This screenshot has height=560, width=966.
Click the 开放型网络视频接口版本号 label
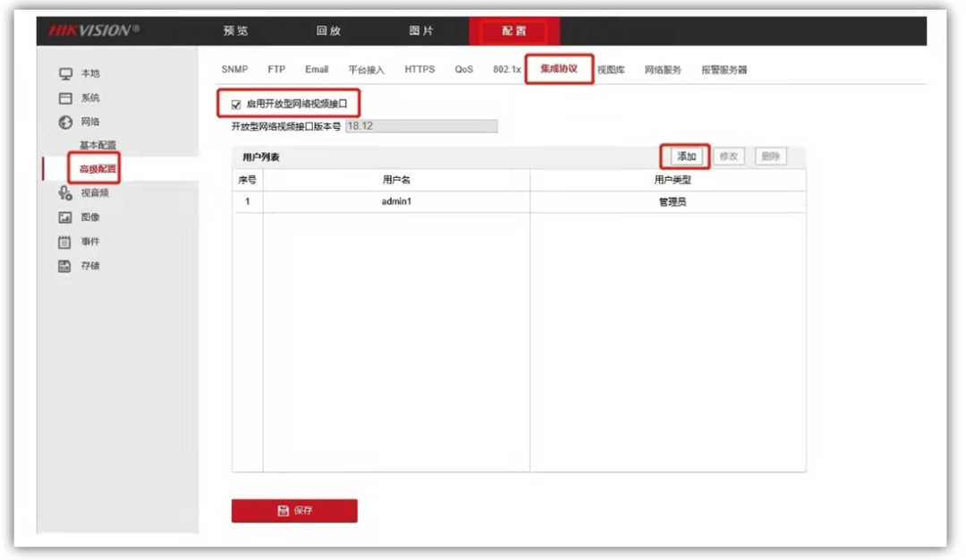[x=286, y=126]
